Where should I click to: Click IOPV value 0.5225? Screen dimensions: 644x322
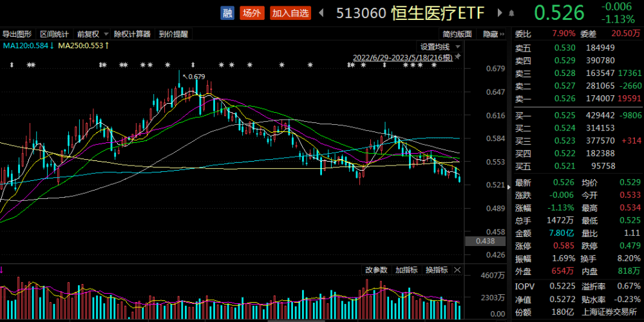563,286
